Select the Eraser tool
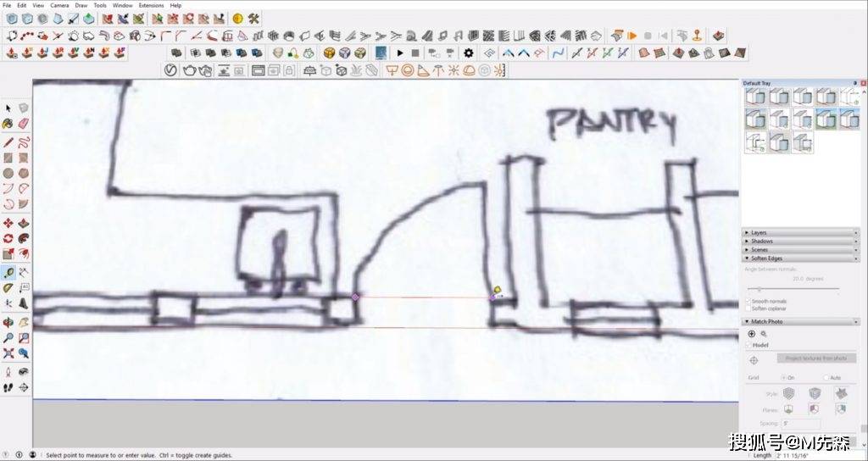 pyautogui.click(x=23, y=124)
